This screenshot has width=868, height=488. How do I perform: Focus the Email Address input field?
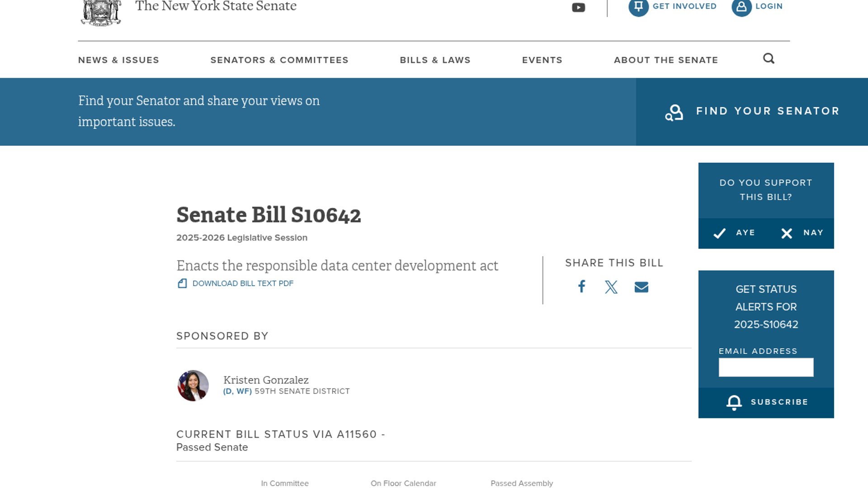(x=766, y=367)
